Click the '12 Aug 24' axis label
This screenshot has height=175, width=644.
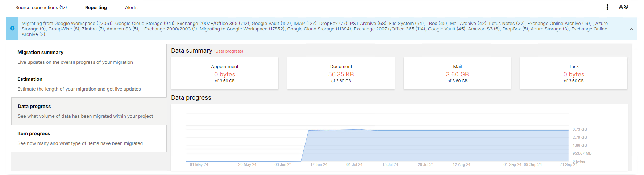[461, 164]
